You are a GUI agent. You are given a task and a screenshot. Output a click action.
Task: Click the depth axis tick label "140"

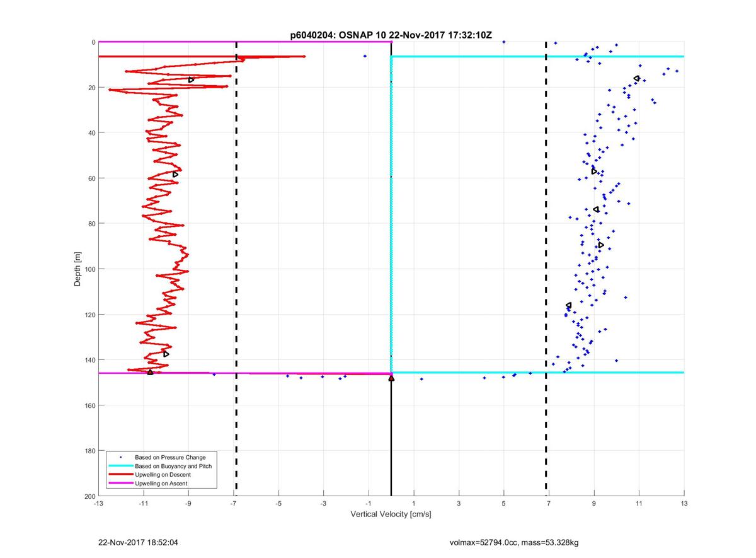(x=89, y=360)
